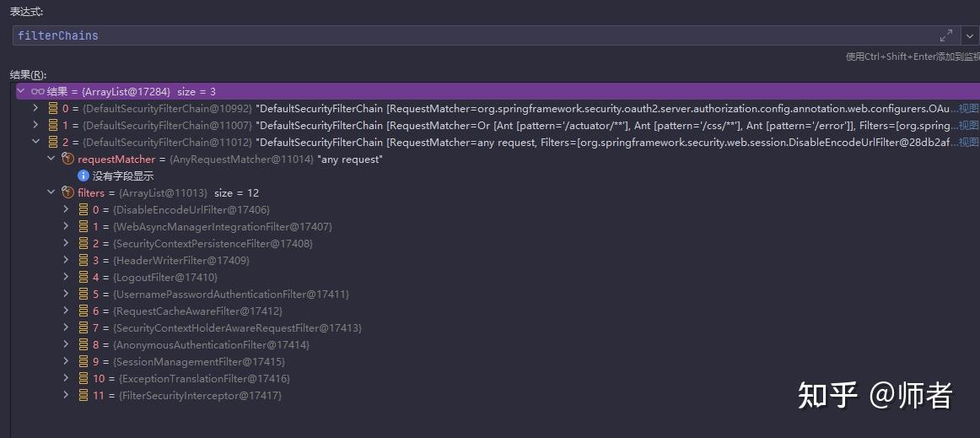
Task: Expand DefaultSecurityFilterChain@11007 element 1
Action: coord(35,125)
